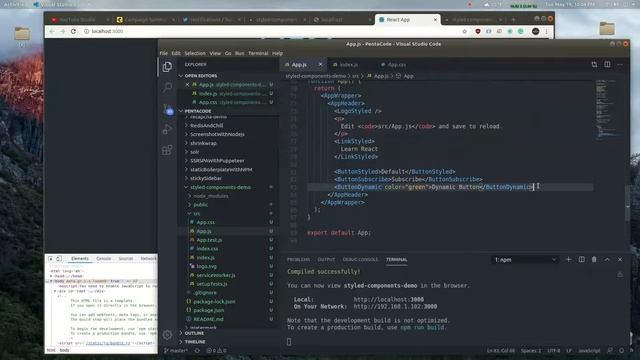Expand the RedisAndChill folder
Viewport: 640px width, 360px height.
point(207,126)
